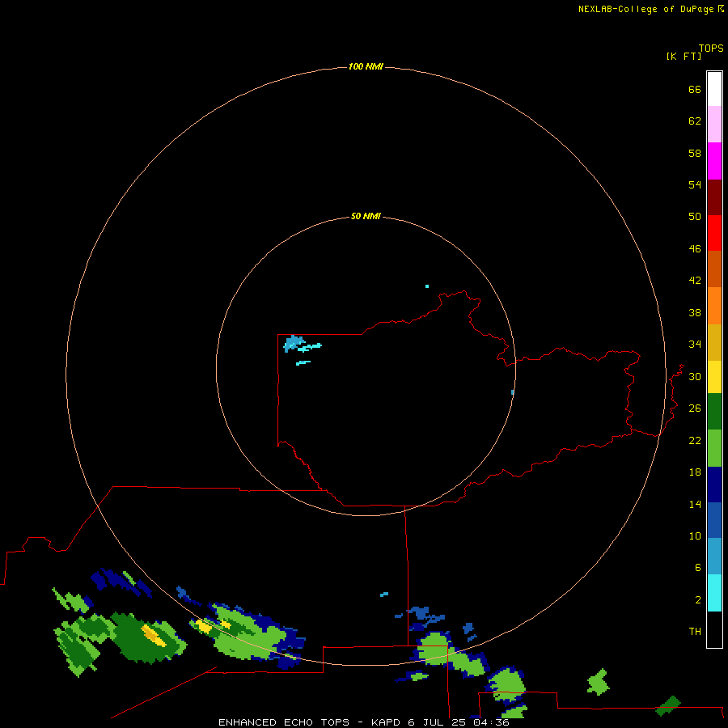
Task: Click the medium blue 18 legend band
Action: click(x=714, y=520)
